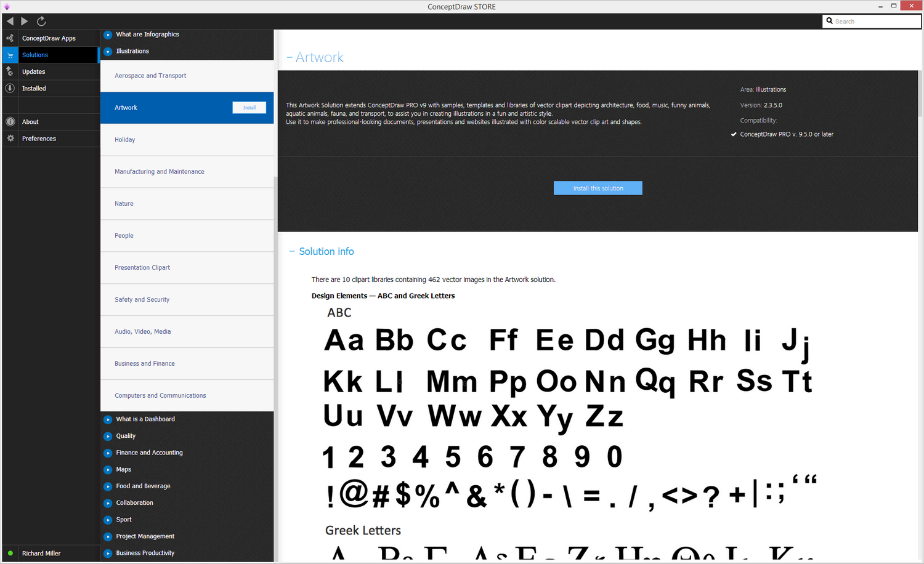Click the forward navigation arrow
The image size is (924, 564).
coord(25,21)
